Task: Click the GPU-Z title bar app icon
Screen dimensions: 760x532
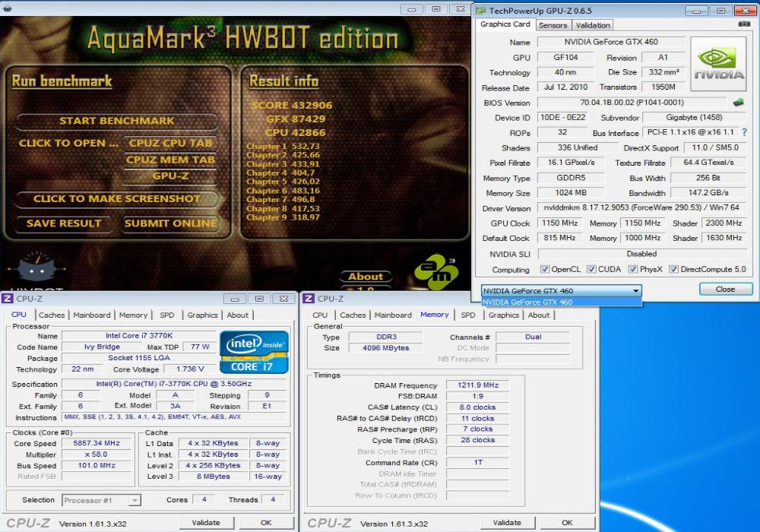Action: tap(480, 11)
